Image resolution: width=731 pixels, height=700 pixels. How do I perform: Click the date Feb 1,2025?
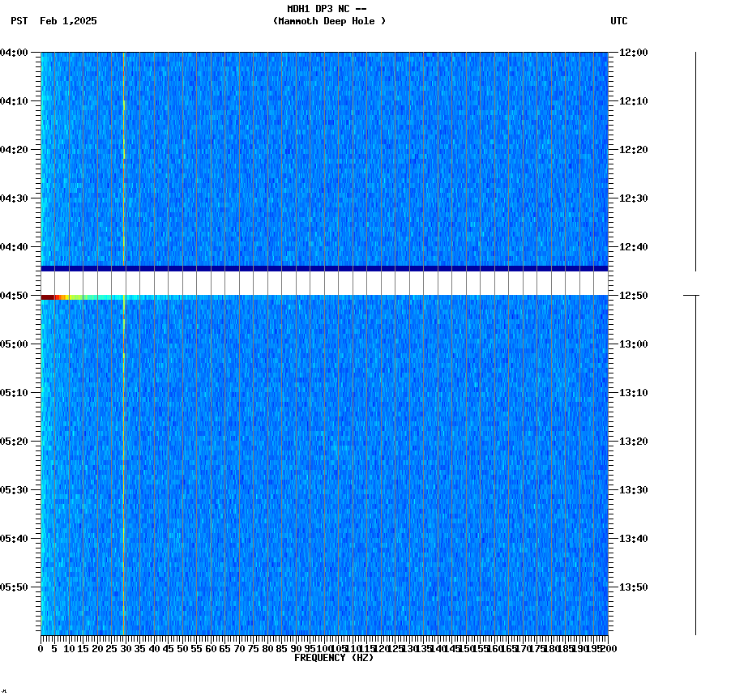coord(69,22)
